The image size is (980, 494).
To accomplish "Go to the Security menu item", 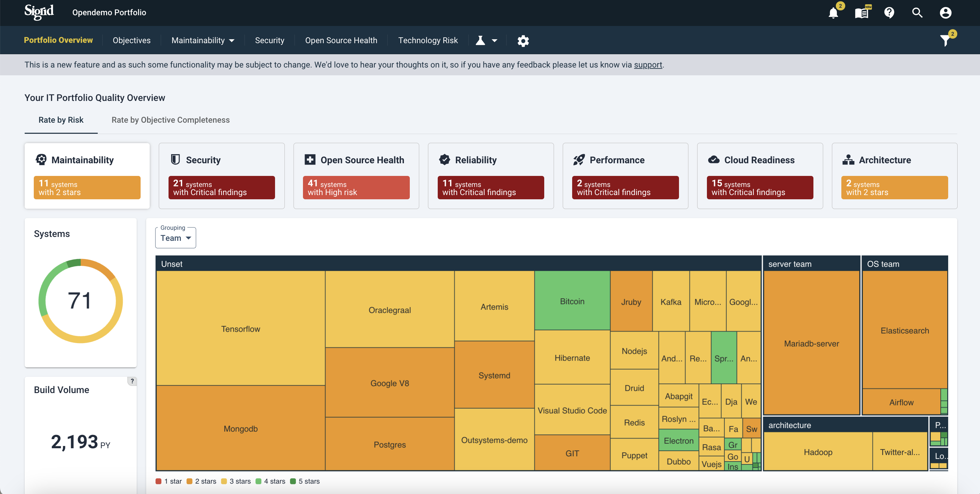I will coord(269,40).
